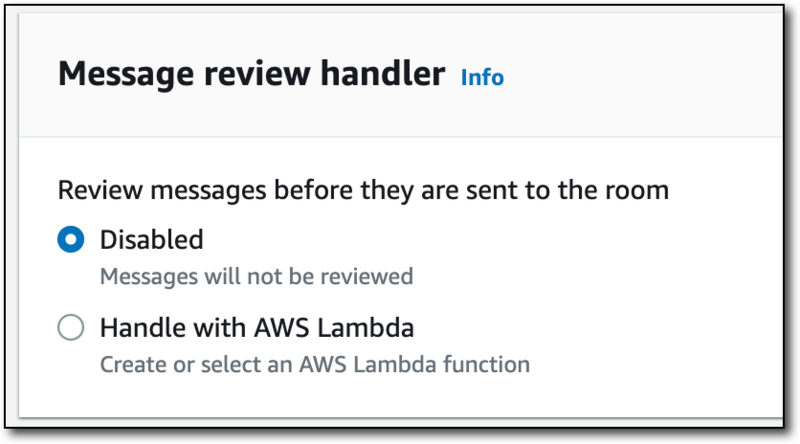Click the word "Handle" in the second option

coord(134,328)
